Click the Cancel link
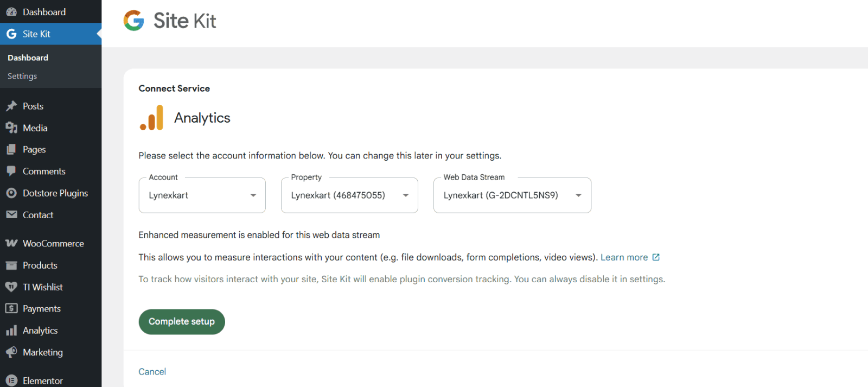 coord(152,372)
